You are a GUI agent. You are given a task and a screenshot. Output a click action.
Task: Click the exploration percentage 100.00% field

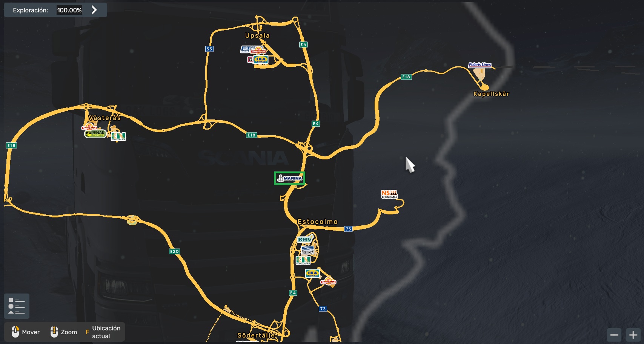click(69, 10)
